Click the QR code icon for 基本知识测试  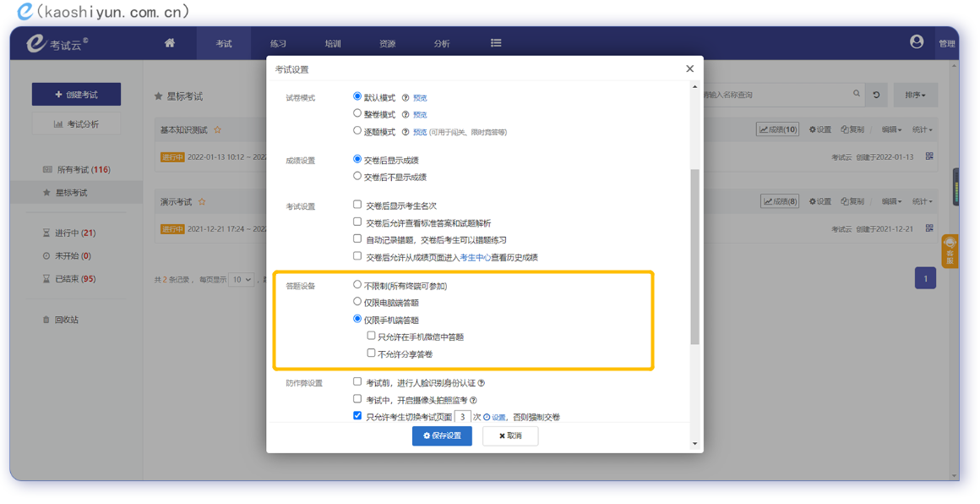tap(929, 156)
